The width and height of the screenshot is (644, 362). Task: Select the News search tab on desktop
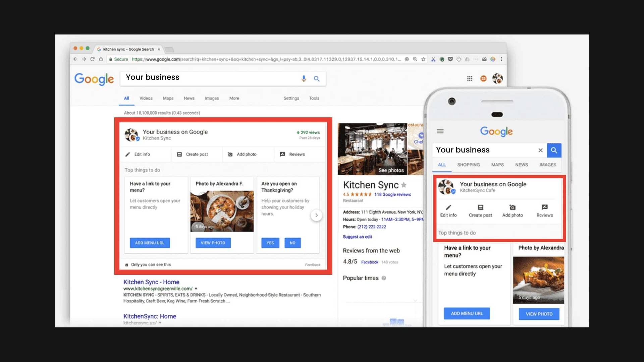click(x=189, y=98)
